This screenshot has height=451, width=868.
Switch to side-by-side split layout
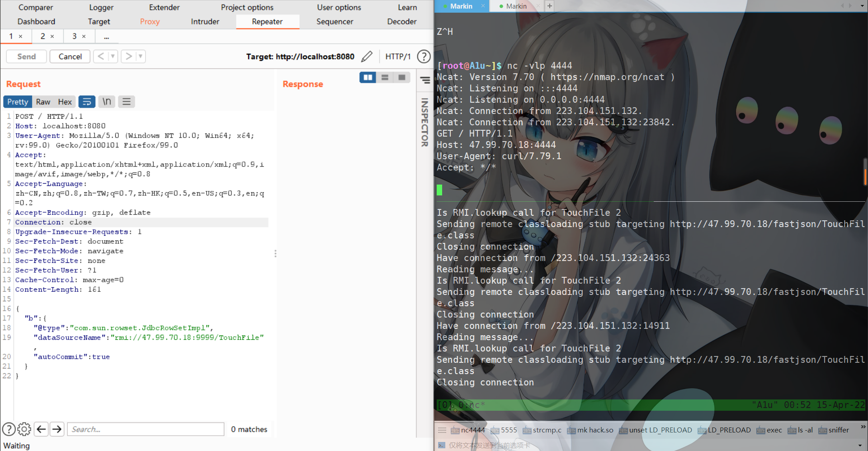coord(368,78)
